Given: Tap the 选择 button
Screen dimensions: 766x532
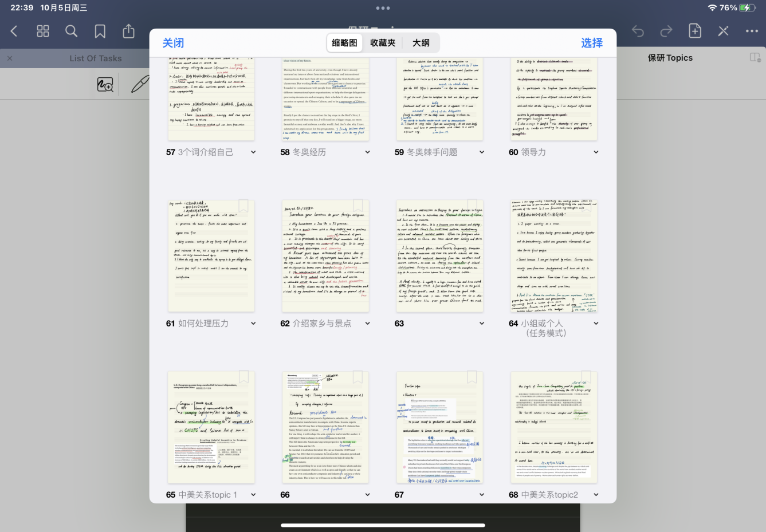Looking at the screenshot, I should point(592,43).
